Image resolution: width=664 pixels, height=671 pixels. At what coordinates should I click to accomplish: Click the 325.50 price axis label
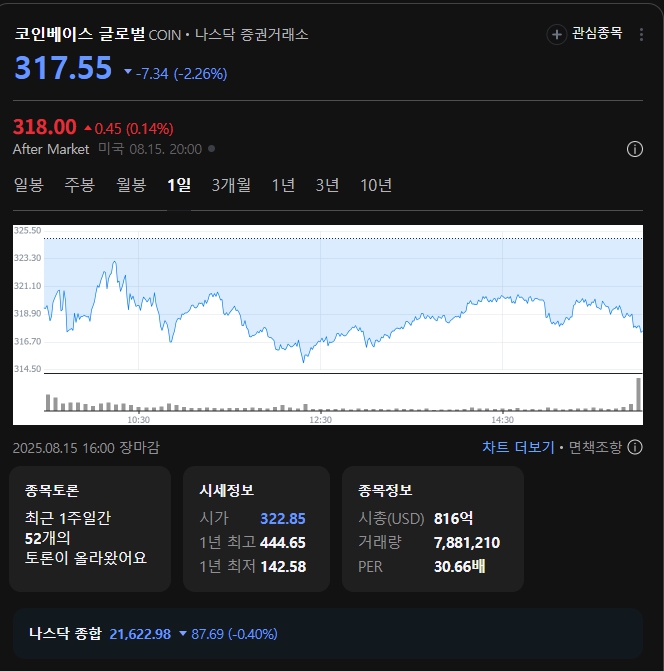point(27,231)
